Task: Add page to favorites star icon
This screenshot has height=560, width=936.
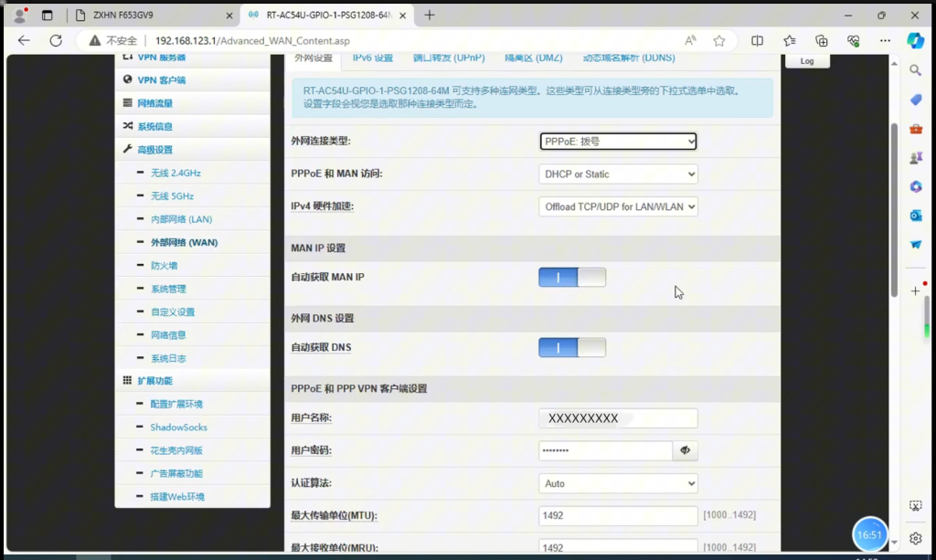Action: tap(719, 41)
